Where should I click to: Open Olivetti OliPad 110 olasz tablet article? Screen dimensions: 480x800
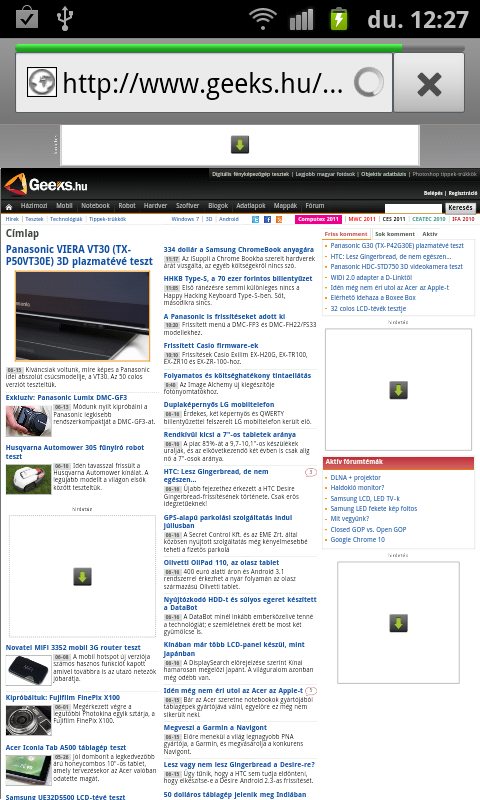coord(221,563)
